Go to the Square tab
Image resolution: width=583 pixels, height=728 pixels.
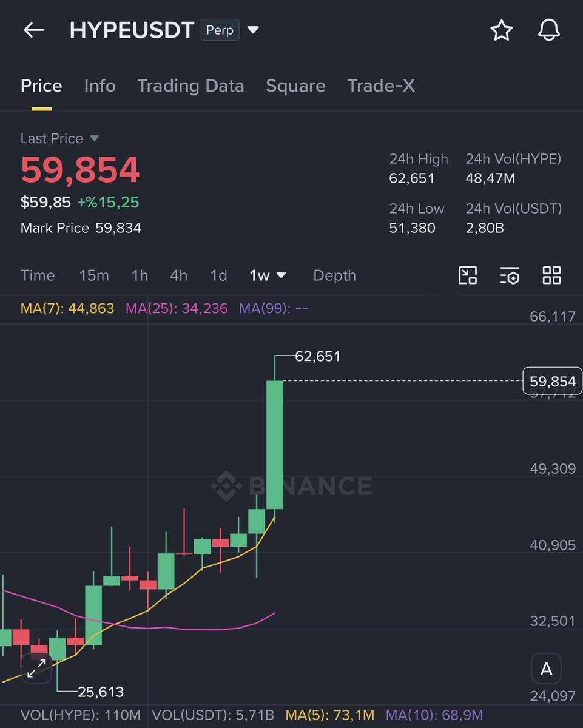(x=295, y=86)
